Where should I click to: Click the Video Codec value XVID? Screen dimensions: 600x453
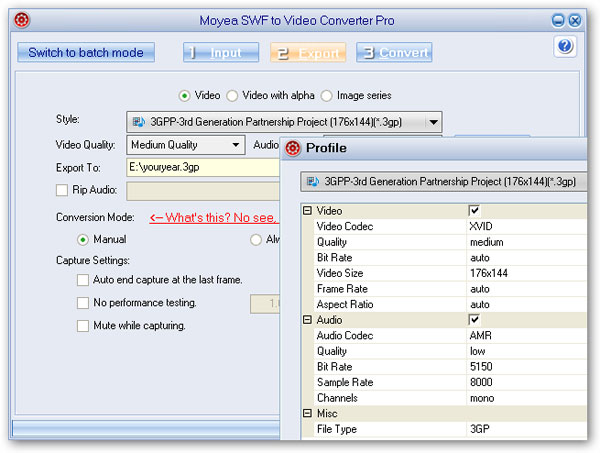pyautogui.click(x=481, y=226)
